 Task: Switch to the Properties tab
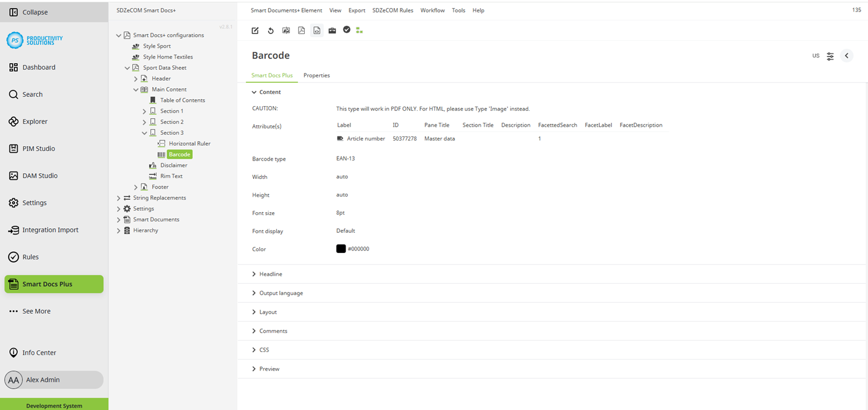(x=317, y=75)
